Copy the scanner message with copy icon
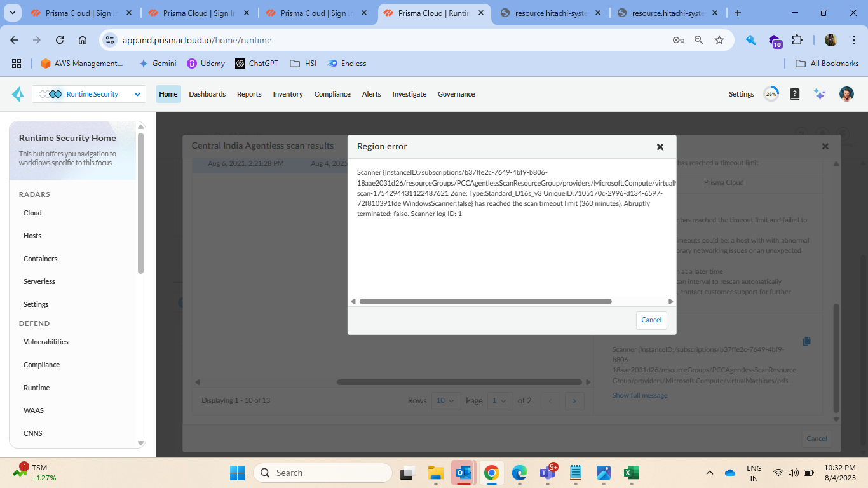Screen dimensions: 868x488 (x=806, y=341)
